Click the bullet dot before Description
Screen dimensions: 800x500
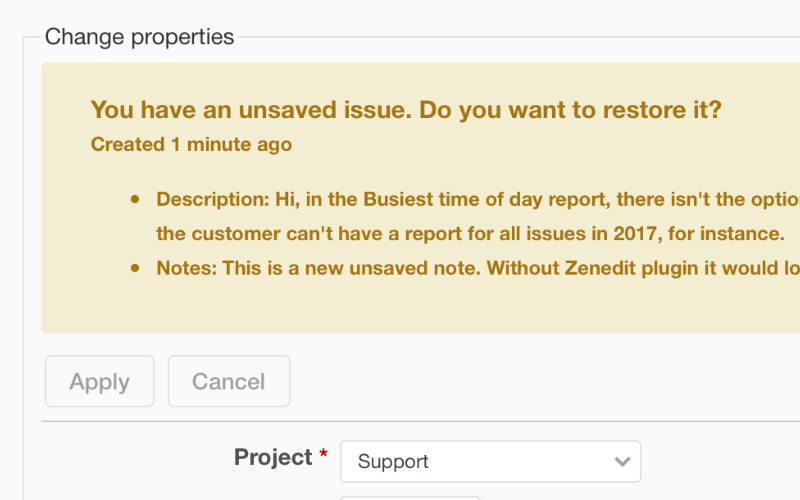coord(136,199)
